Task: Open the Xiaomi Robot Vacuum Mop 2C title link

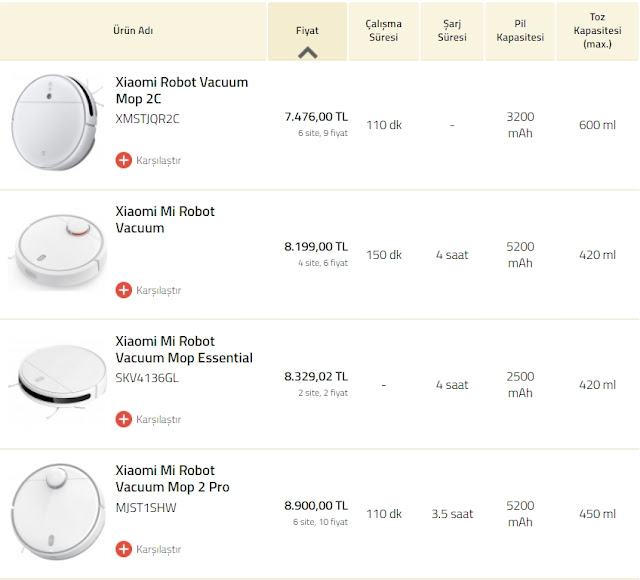Action: 181,90
